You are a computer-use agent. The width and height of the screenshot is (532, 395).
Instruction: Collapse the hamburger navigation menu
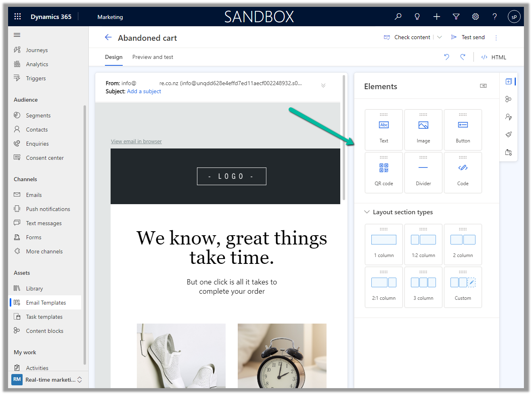click(17, 35)
